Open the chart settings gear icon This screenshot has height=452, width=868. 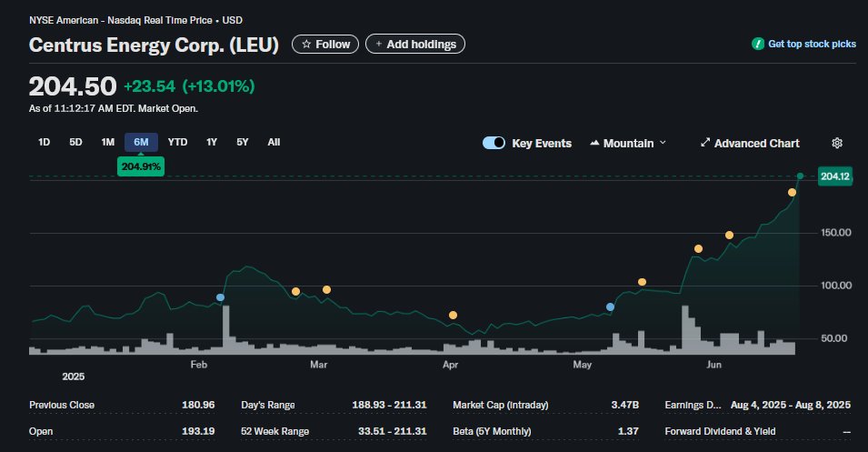pos(837,143)
